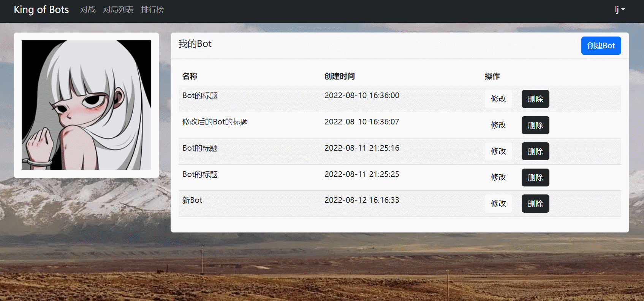Select the name 新Bot
Image resolution: width=644 pixels, height=301 pixels.
[x=192, y=200]
